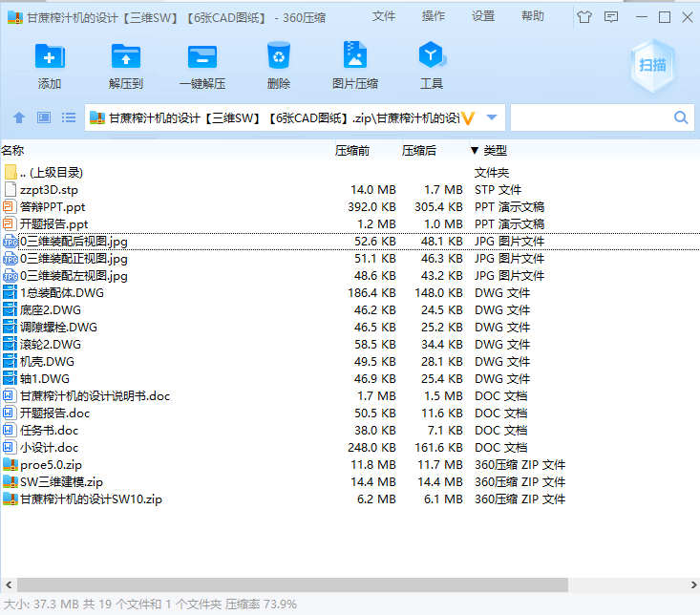Expand the address path dropdown arrow
The width and height of the screenshot is (700, 615).
[492, 117]
